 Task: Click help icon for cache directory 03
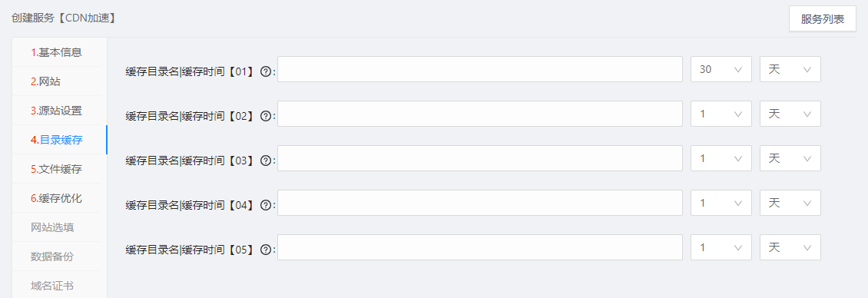click(x=265, y=161)
